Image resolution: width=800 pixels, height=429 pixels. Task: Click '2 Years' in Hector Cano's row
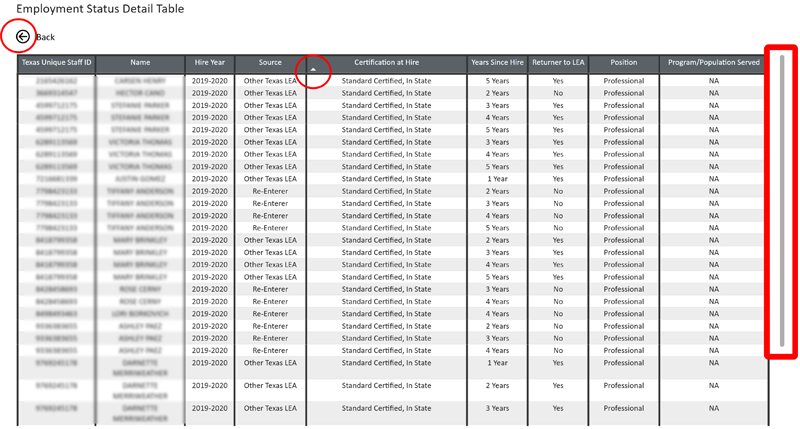click(x=497, y=93)
